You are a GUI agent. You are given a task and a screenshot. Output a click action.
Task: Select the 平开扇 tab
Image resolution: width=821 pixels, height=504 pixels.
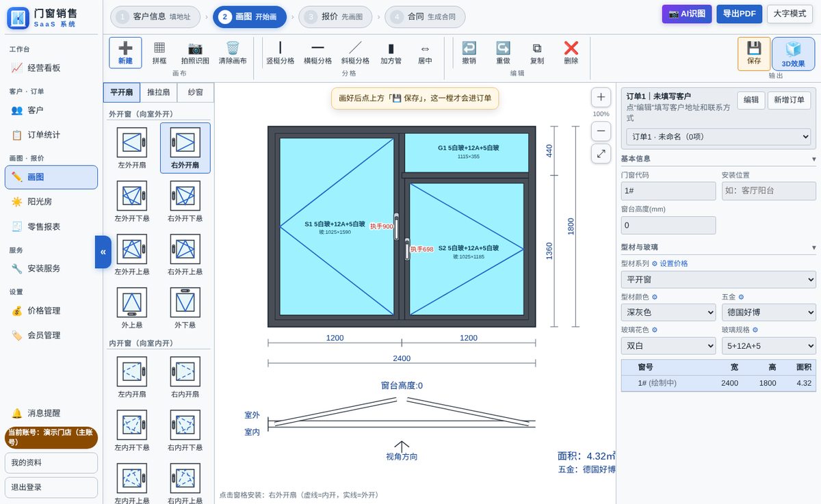122,92
